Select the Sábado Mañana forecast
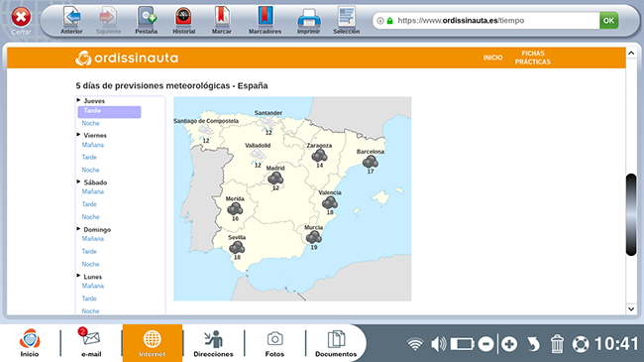The image size is (644, 362). pyautogui.click(x=93, y=191)
